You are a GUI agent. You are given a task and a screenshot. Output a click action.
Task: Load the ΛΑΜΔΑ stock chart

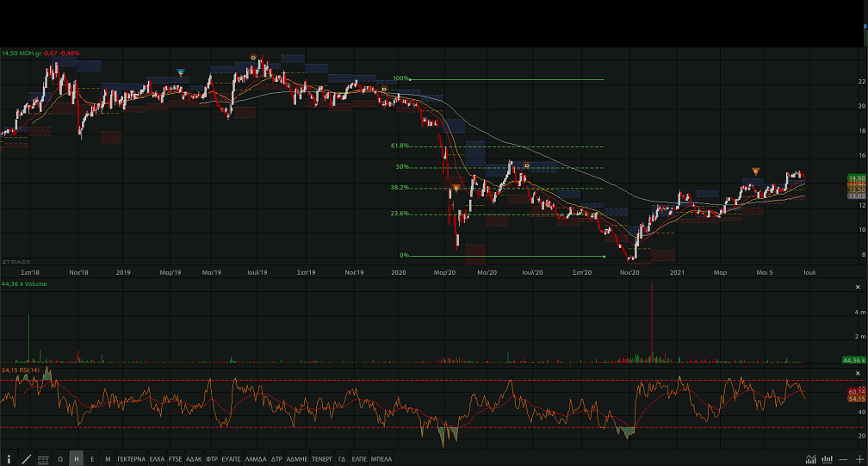click(x=256, y=459)
